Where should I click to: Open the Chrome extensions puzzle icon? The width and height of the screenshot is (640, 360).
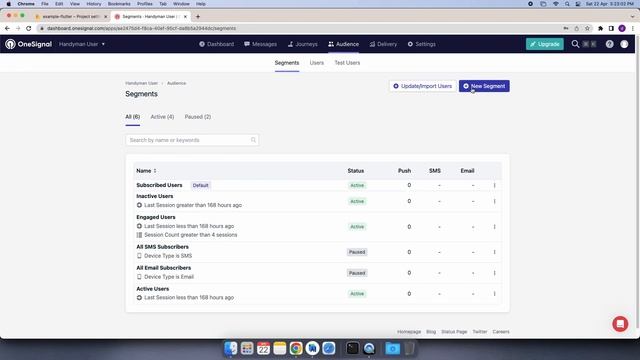coord(600,28)
